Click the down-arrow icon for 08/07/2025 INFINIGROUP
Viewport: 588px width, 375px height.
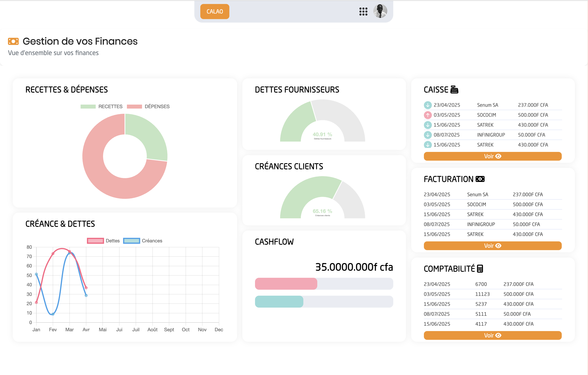pyautogui.click(x=427, y=135)
